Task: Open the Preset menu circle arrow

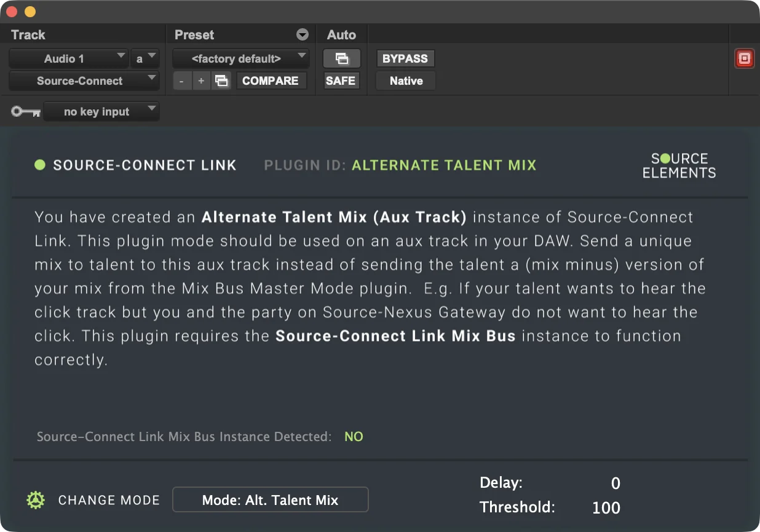Action: pyautogui.click(x=302, y=34)
